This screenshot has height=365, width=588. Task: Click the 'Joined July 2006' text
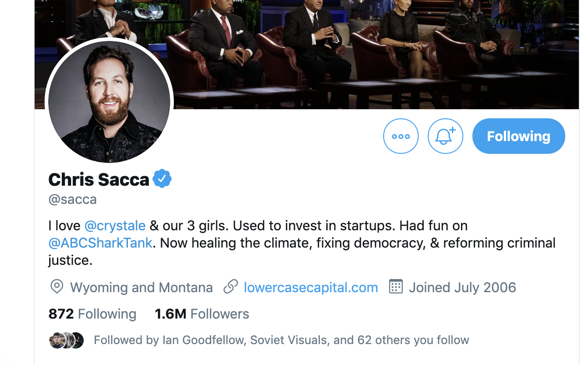[462, 288]
